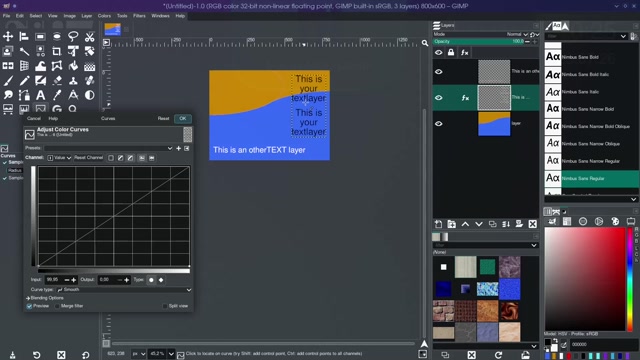
Task: Select the Scissors Select tool
Action: pos(89,37)
